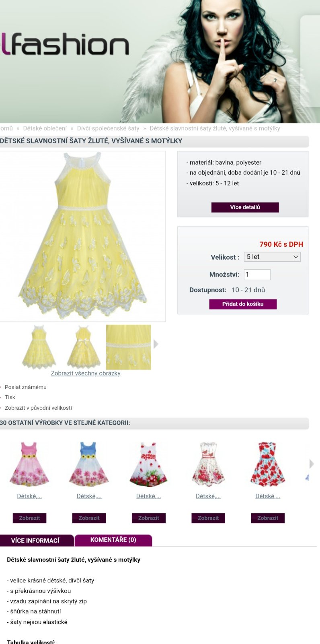Click the Poslat známému link
320x644 pixels.
point(26,387)
